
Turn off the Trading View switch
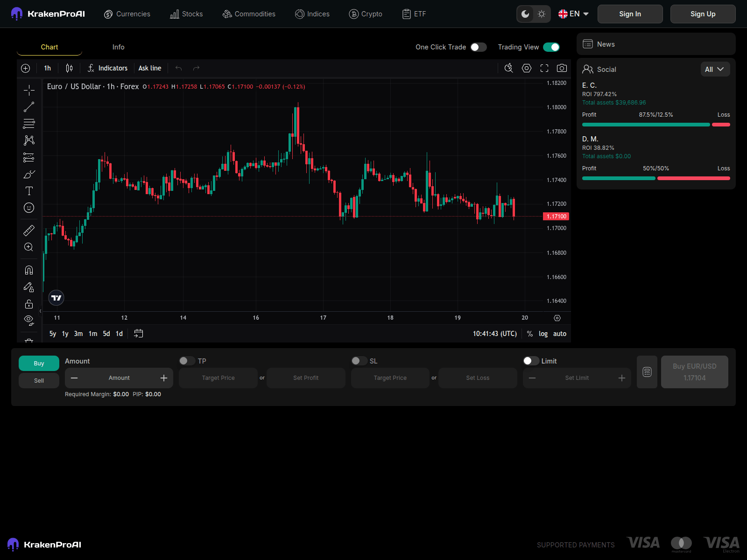point(551,47)
